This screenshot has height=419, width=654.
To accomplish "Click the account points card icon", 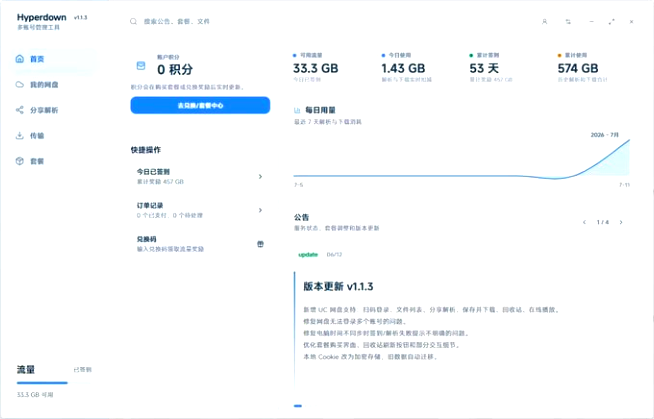I will (x=141, y=65).
